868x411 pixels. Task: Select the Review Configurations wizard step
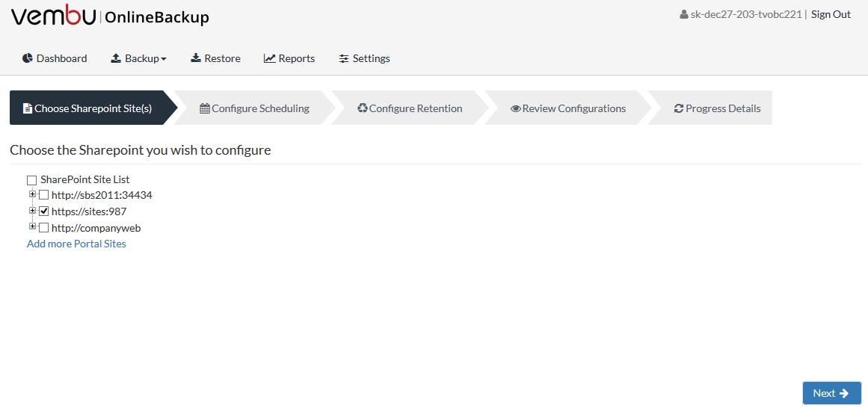568,108
